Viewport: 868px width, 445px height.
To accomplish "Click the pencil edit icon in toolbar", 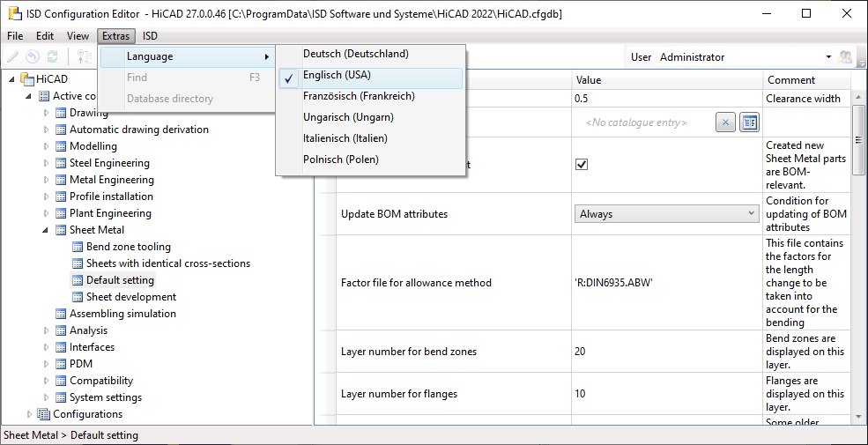I will point(13,56).
